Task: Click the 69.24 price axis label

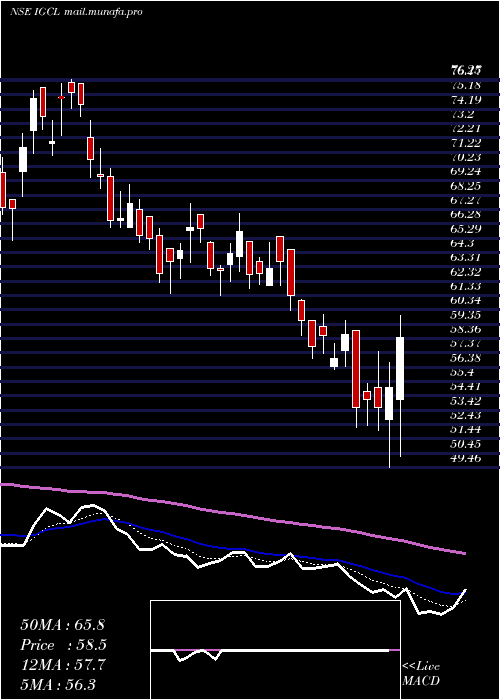Action: (467, 171)
